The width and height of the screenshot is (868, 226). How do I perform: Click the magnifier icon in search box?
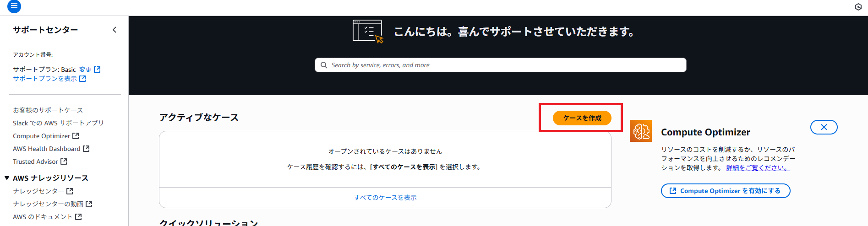324,65
